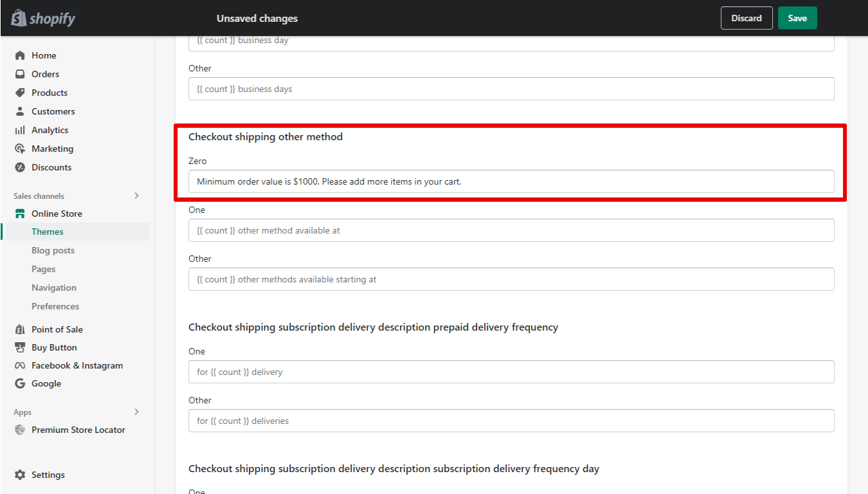Click the Premium Store Locator app icon
This screenshot has width=868, height=494.
(x=20, y=430)
